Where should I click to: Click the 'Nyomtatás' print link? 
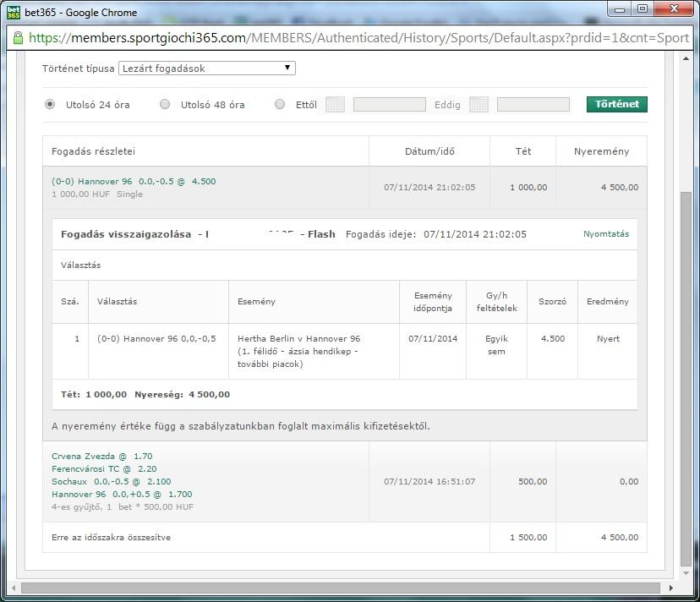point(606,234)
